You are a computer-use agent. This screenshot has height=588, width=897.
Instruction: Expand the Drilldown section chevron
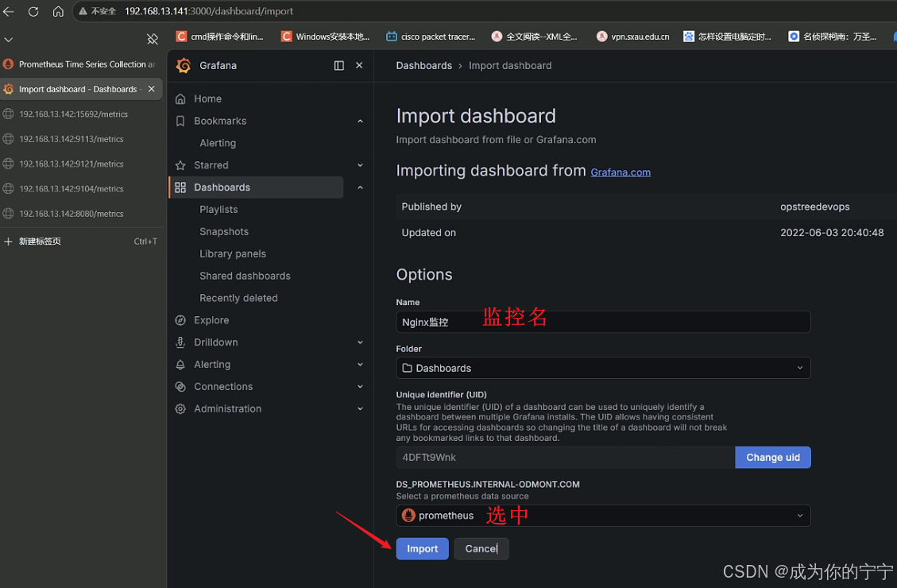[360, 342]
